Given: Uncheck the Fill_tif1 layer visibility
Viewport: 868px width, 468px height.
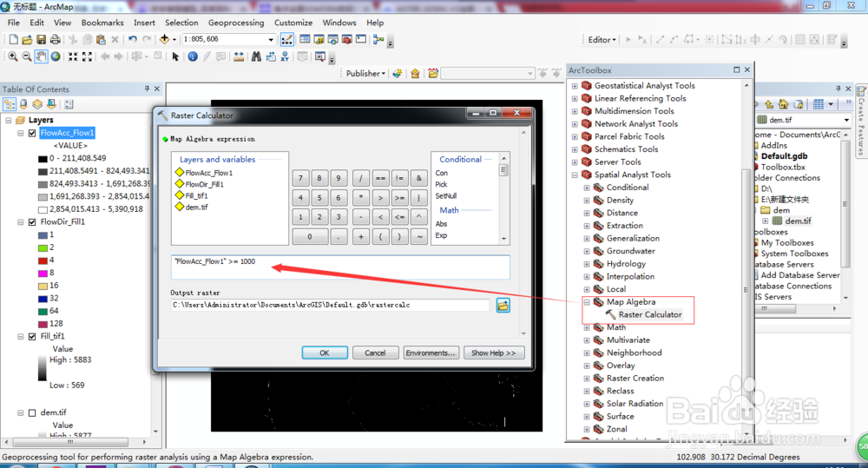Looking at the screenshot, I should click(32, 337).
